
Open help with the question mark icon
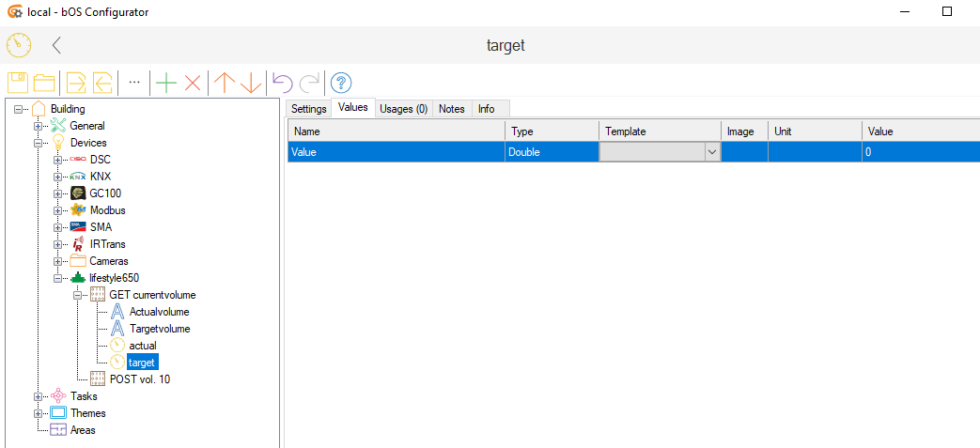pyautogui.click(x=341, y=83)
